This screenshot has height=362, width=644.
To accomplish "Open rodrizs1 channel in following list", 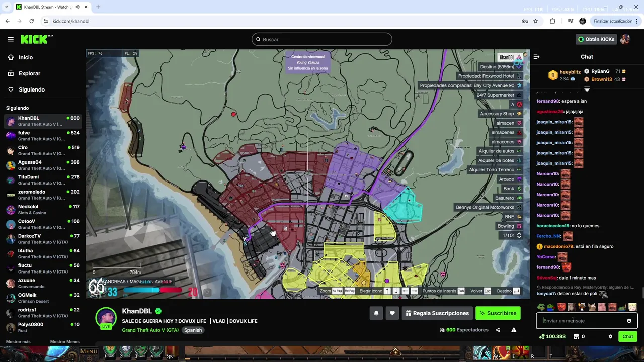I will [x=43, y=313].
